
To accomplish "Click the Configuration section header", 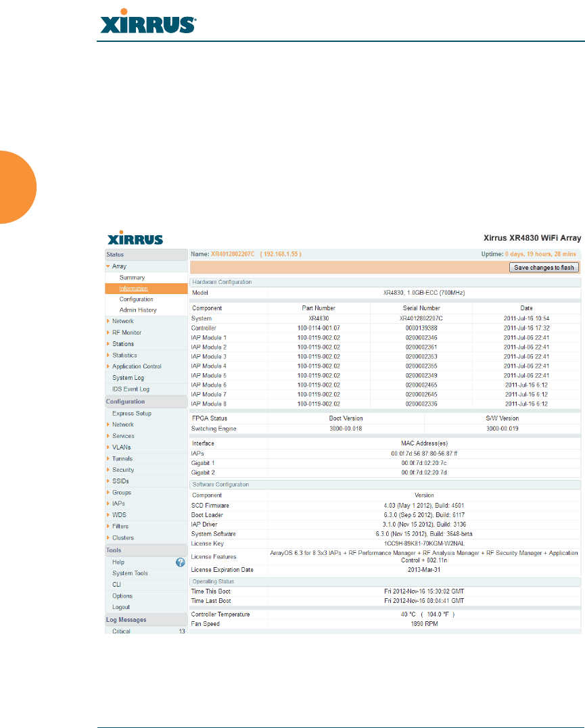I will click(x=146, y=402).
